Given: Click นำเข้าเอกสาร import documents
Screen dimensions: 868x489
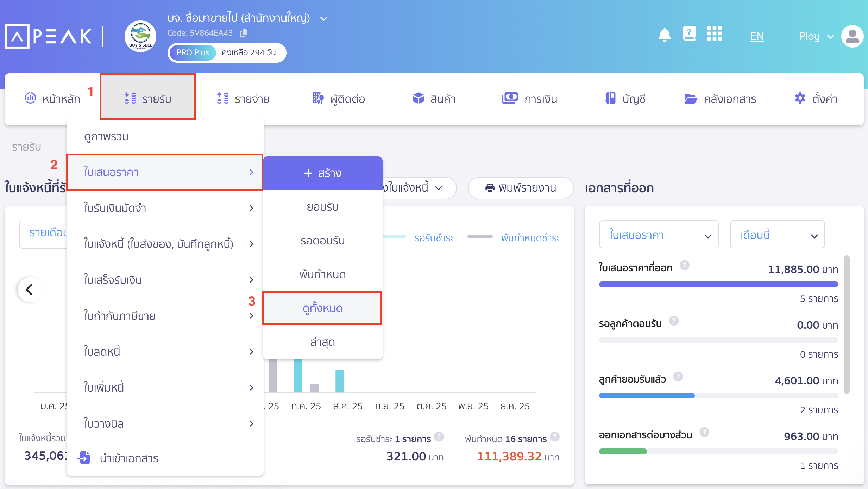Looking at the screenshot, I should point(129,458).
